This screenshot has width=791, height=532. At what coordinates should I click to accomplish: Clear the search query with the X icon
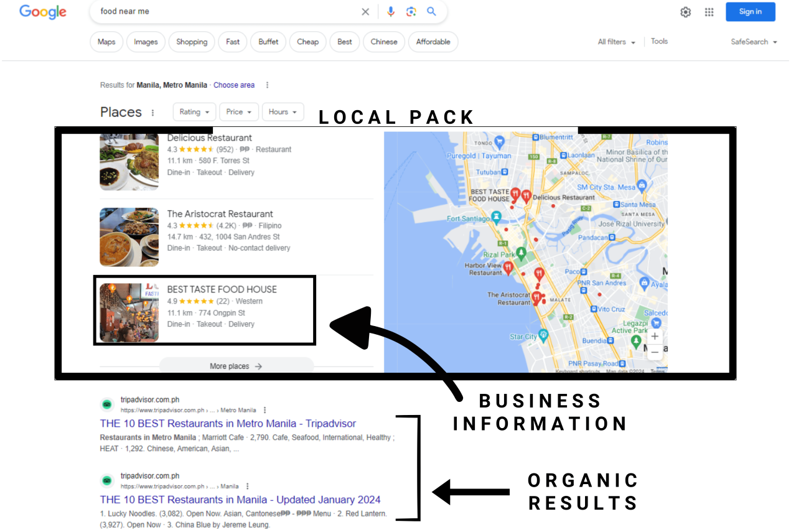[365, 11]
